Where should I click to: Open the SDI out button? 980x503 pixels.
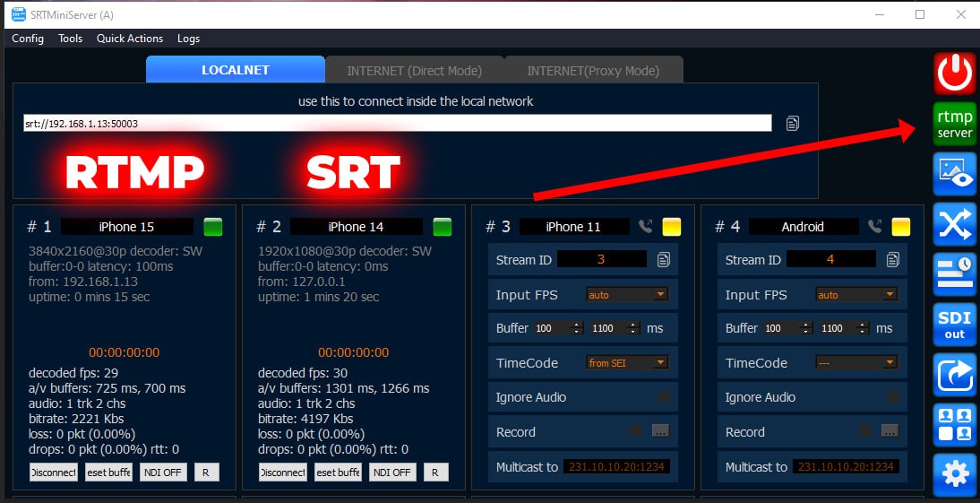click(x=954, y=324)
